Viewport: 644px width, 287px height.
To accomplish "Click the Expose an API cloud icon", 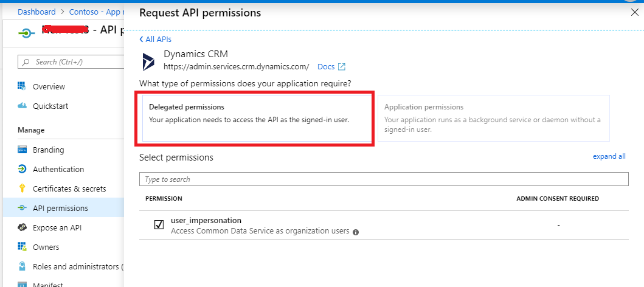I will [22, 227].
